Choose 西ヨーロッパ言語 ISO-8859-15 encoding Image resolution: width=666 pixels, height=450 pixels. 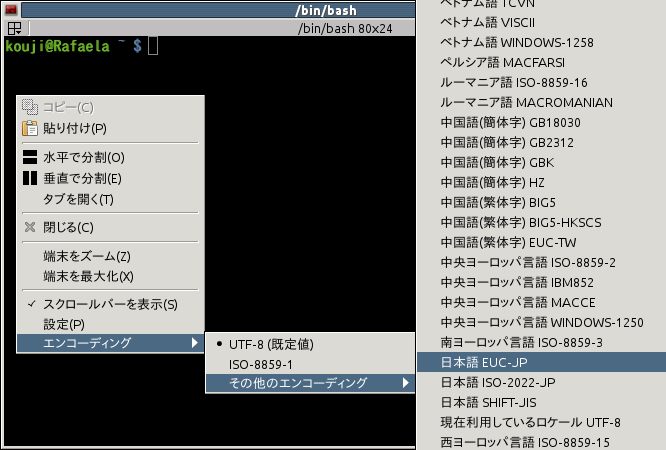point(542,442)
